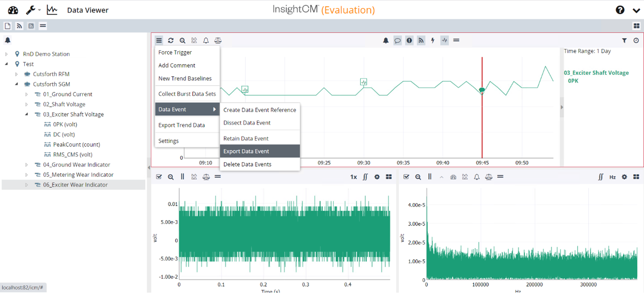Toggle exclamation event markers on the trend
This screenshot has height=294, width=644.
tap(409, 41)
